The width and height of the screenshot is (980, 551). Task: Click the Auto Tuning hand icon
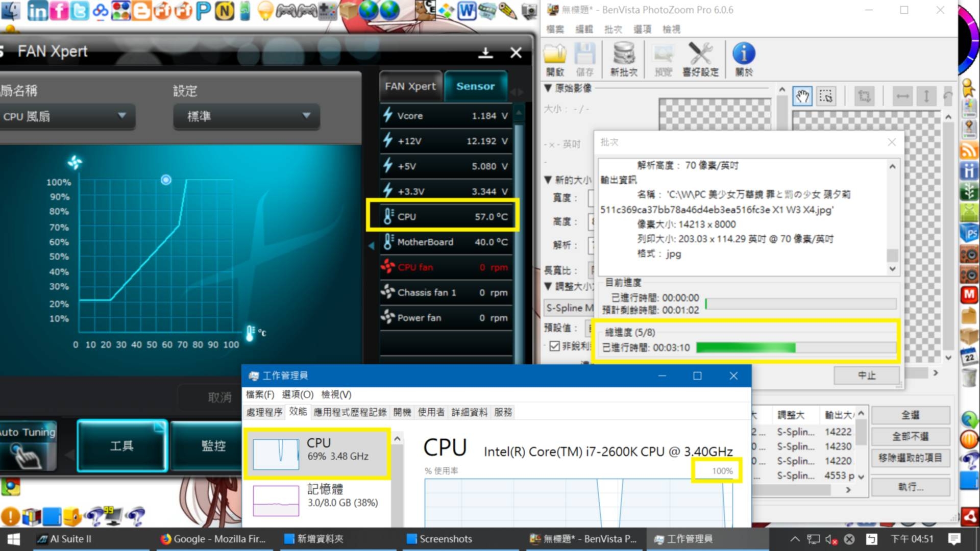click(x=27, y=454)
